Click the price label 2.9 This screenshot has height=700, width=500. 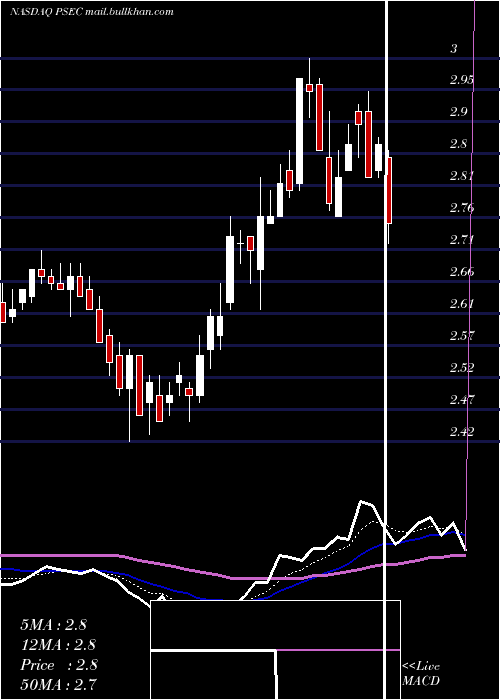tap(459, 112)
